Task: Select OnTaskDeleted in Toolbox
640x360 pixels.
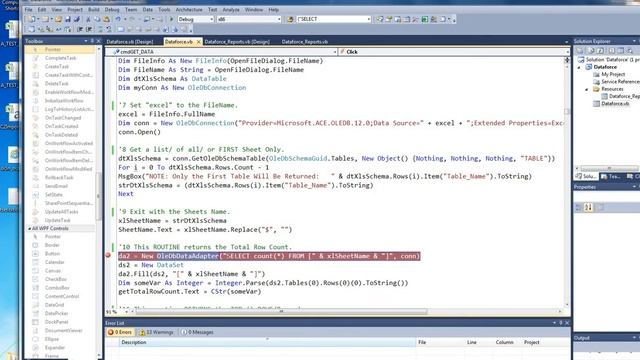Action: (61, 135)
